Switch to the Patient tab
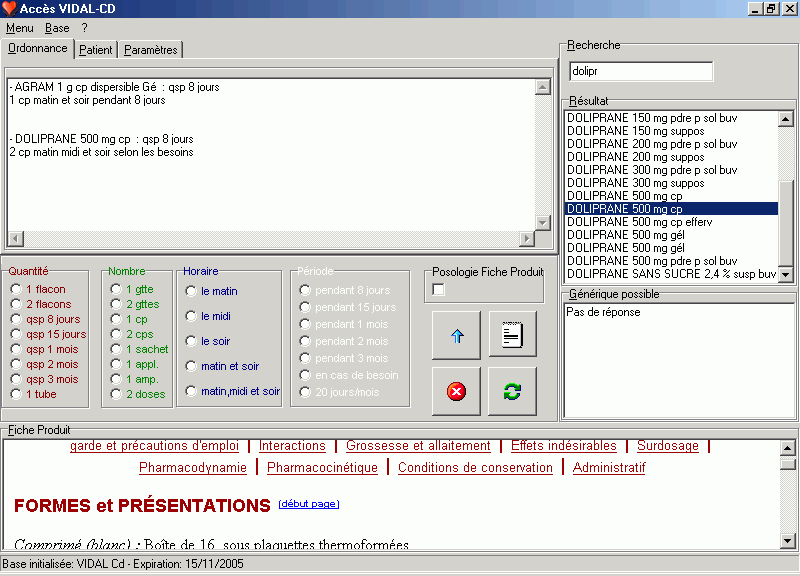Viewport: 800px width, 576px height. [96, 50]
